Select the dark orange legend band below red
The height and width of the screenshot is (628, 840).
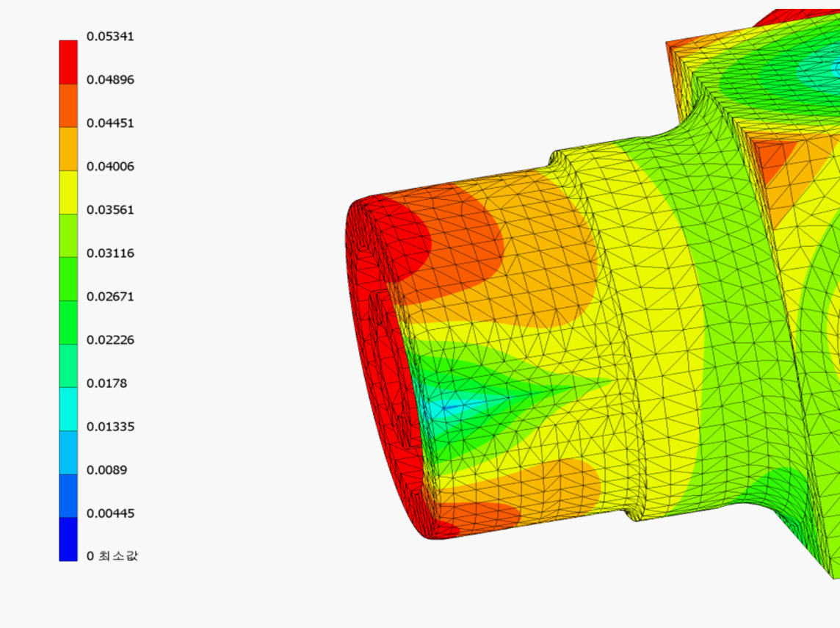(68, 105)
